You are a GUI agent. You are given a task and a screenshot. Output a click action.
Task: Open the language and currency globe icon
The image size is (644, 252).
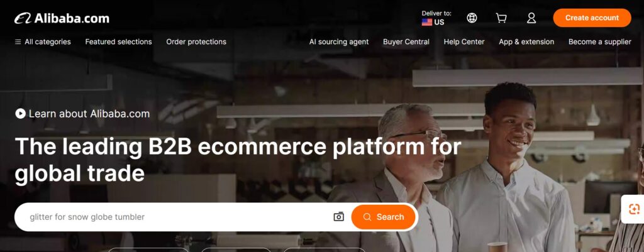pos(472,18)
